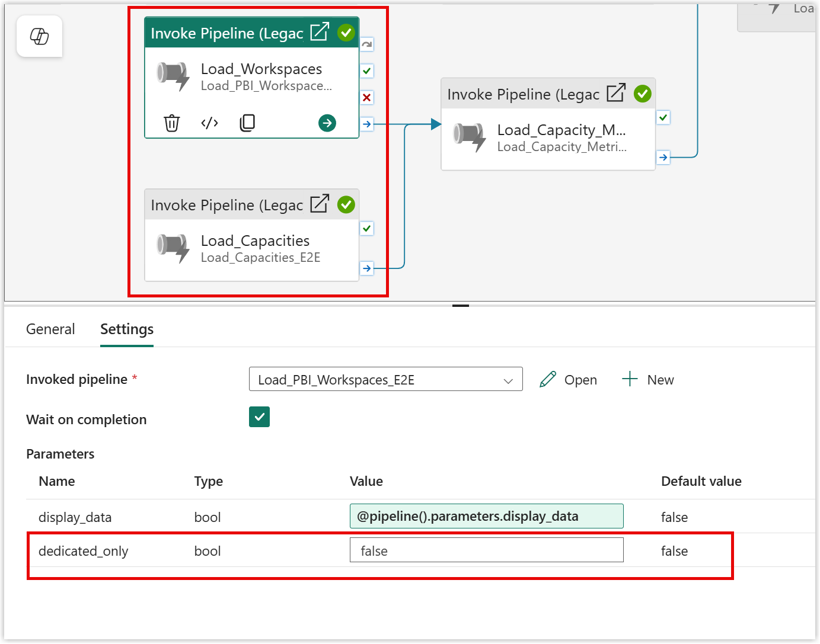Click the green success status on Load_Capacities
This screenshot has height=644, width=820.
click(x=346, y=204)
